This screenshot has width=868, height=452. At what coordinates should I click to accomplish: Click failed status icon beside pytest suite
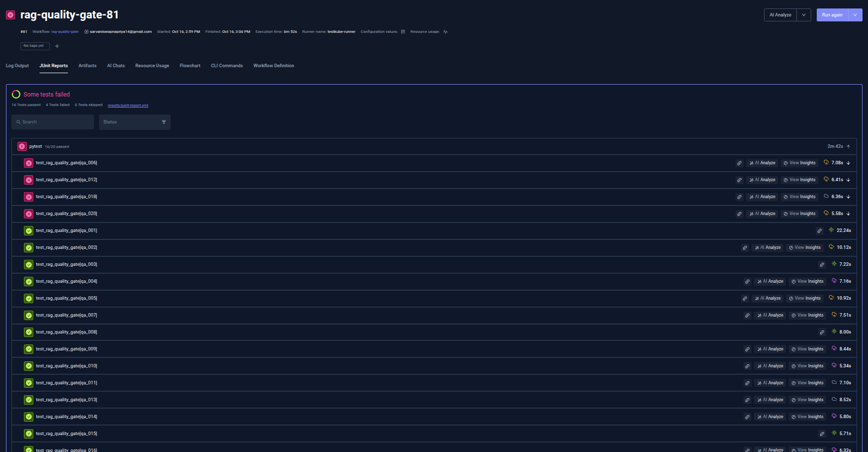(22, 146)
